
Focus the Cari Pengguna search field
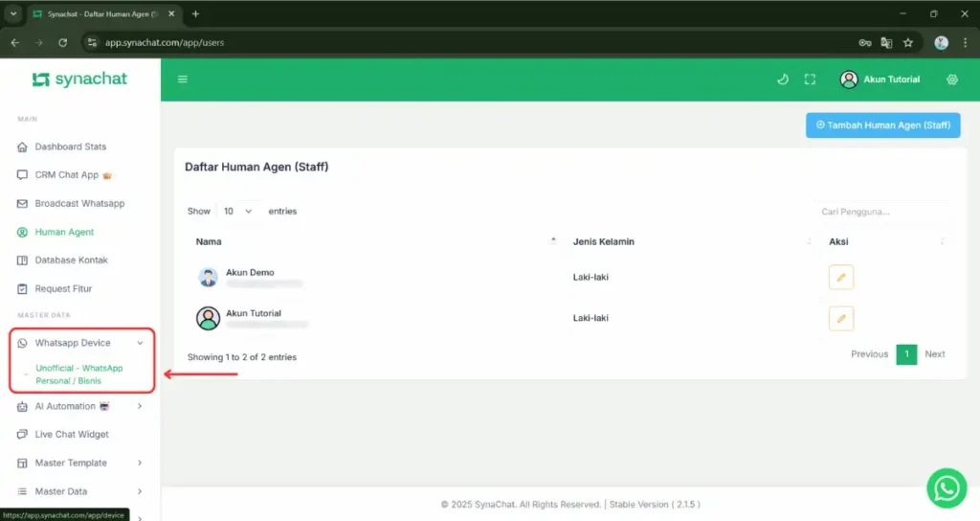[881, 212]
